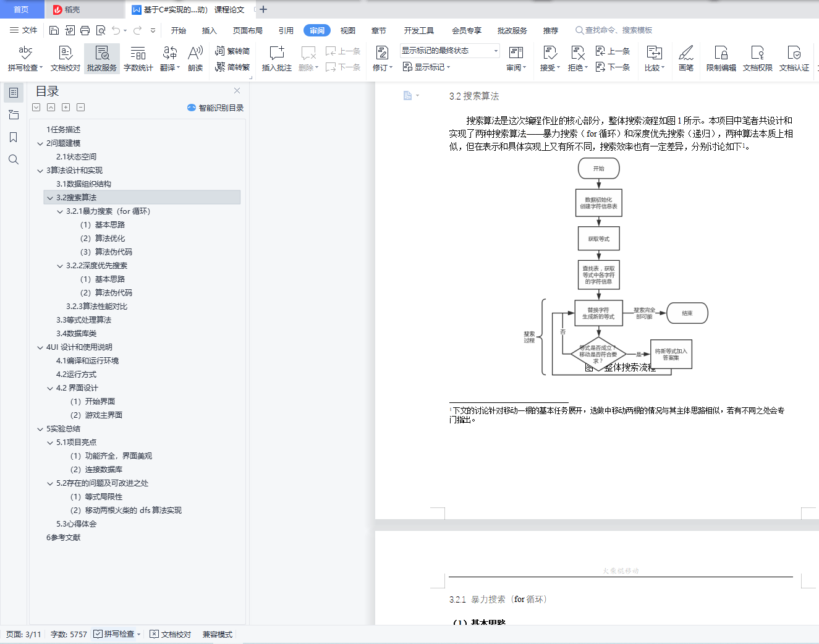The image size is (819, 644).
Task: Close the 目录 outline panel
Action: tap(237, 91)
